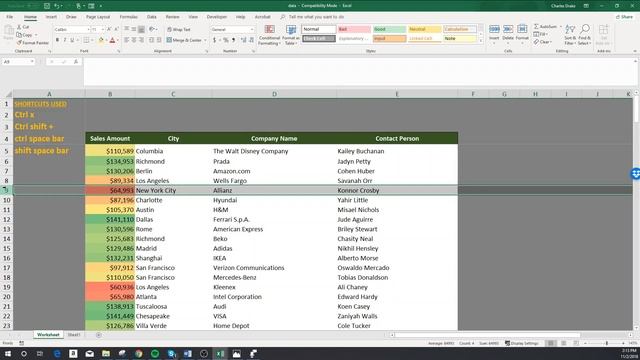640x360 pixels.
Task: Toggle Bold formatting
Action: [x=58, y=40]
